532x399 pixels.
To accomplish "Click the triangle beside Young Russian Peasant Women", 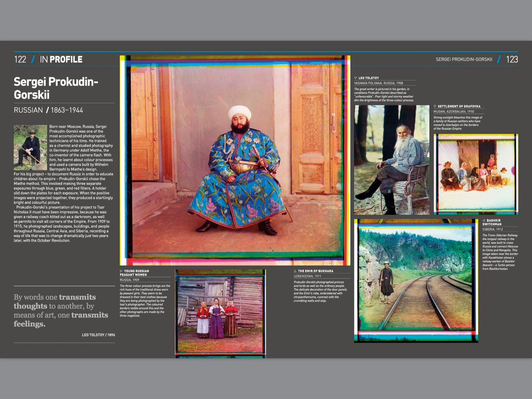I will pyautogui.click(x=121, y=271).
